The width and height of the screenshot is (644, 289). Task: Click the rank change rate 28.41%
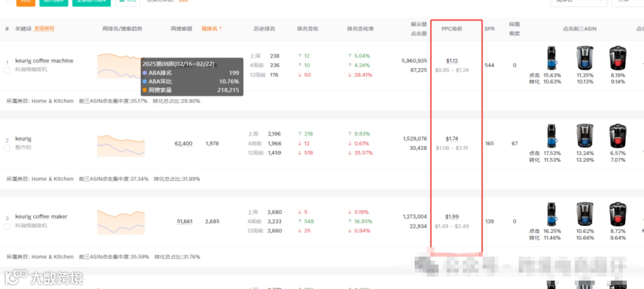pyautogui.click(x=363, y=75)
